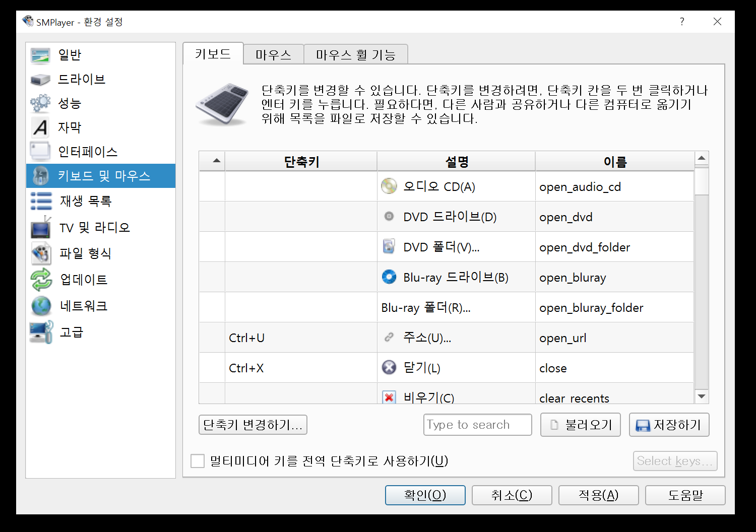The height and width of the screenshot is (532, 756).
Task: Open the 고급 (Advanced) settings section
Action: point(70,332)
